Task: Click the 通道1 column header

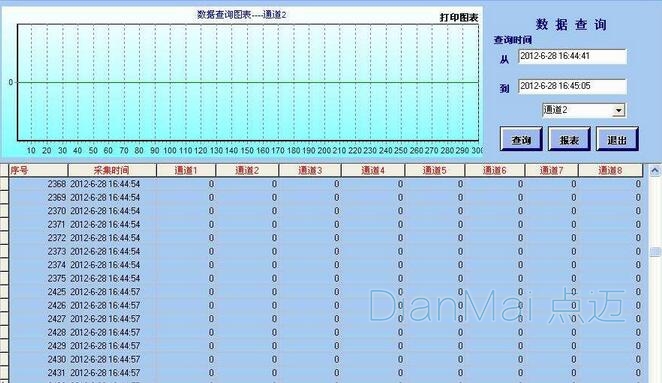Action: (x=186, y=170)
